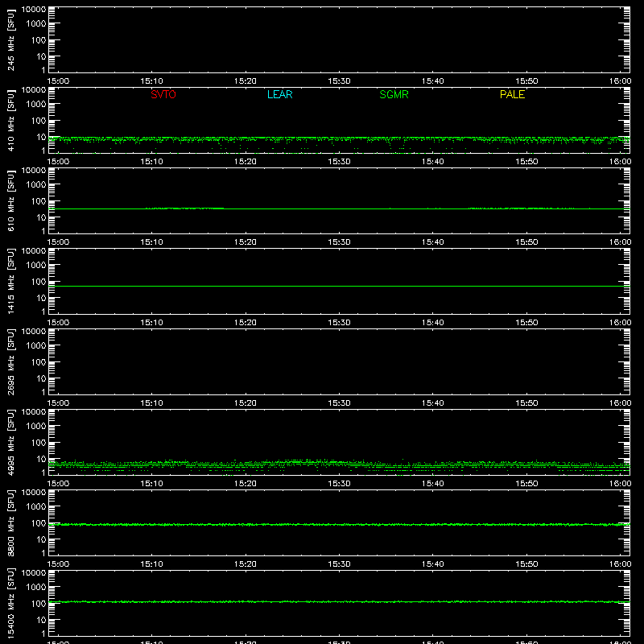The height and width of the screenshot is (644, 644).
Task: Select the 8800 MHz [SFU] axis title
Action: click(x=10, y=522)
